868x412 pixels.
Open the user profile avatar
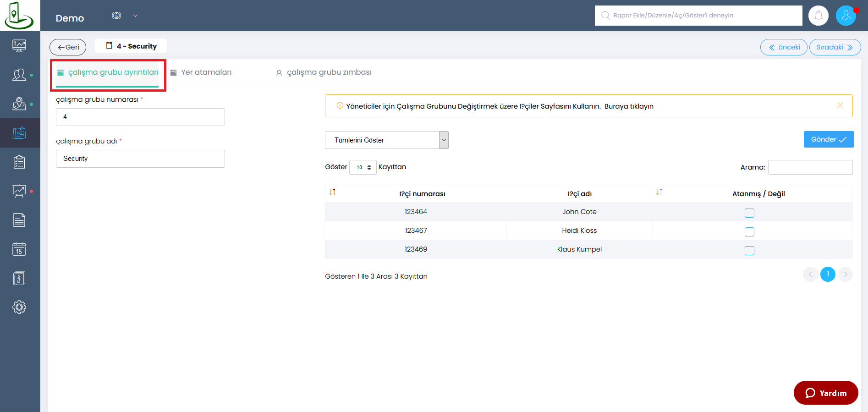click(x=846, y=16)
